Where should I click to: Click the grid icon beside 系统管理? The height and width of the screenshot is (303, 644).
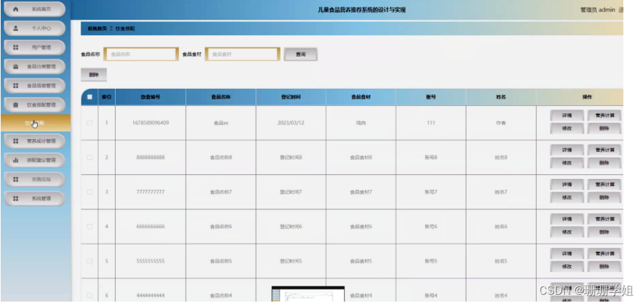click(16, 198)
